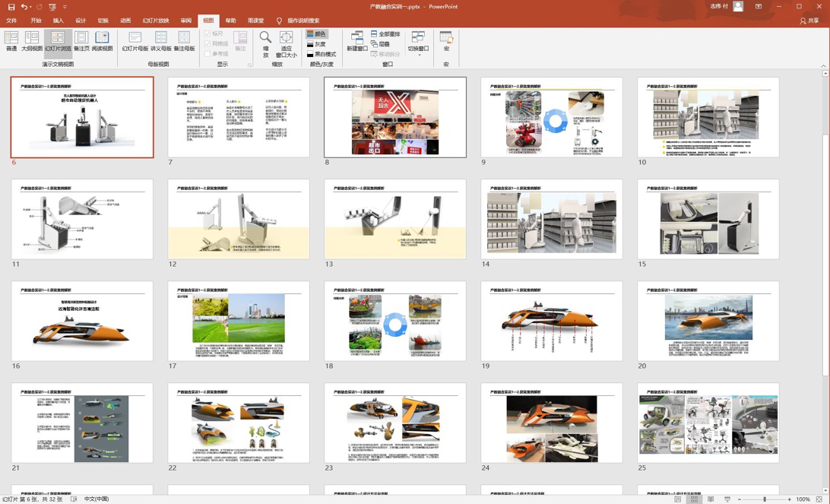
Task: Click the Share (共享) button
Action: click(x=809, y=21)
